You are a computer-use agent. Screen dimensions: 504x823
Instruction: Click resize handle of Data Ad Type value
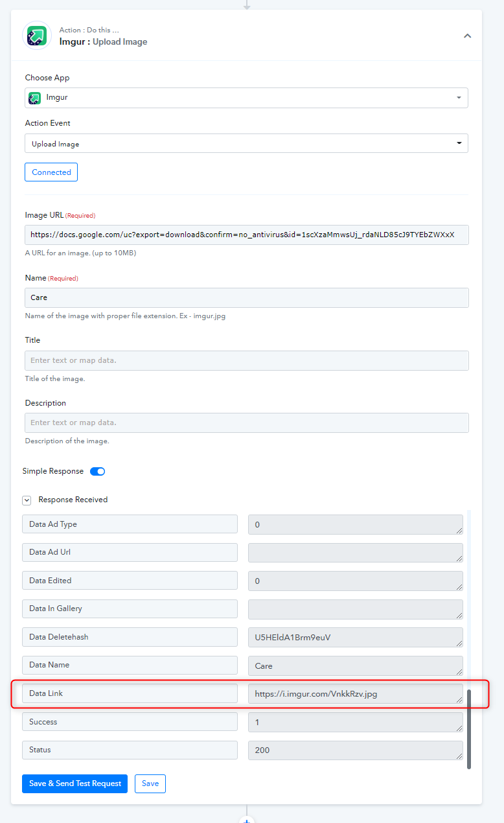459,529
